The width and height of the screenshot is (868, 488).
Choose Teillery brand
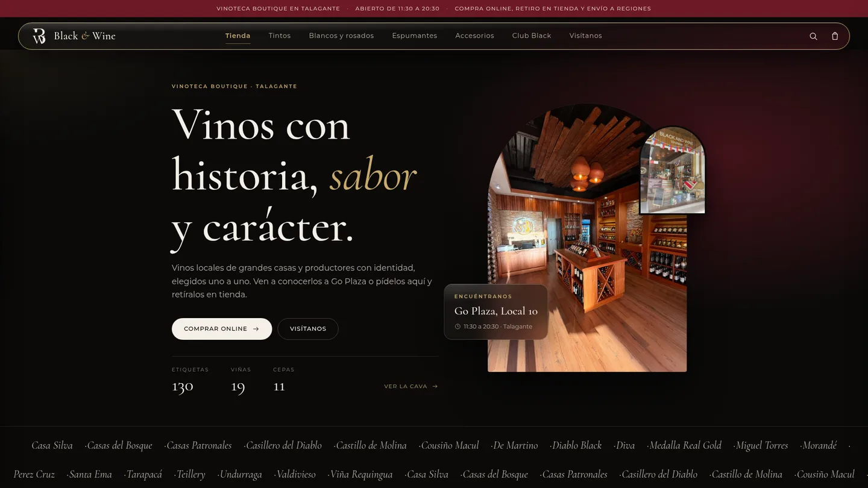point(190,474)
